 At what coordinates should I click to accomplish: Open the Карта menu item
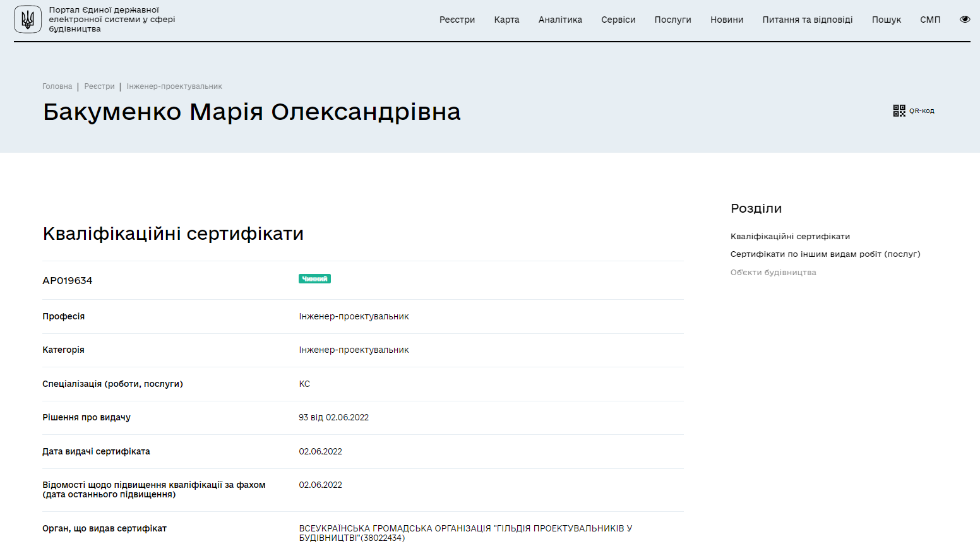click(507, 20)
